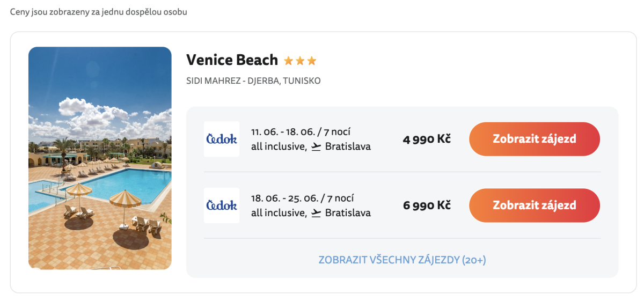Click the Bratislava departure in the first offer

(x=348, y=146)
